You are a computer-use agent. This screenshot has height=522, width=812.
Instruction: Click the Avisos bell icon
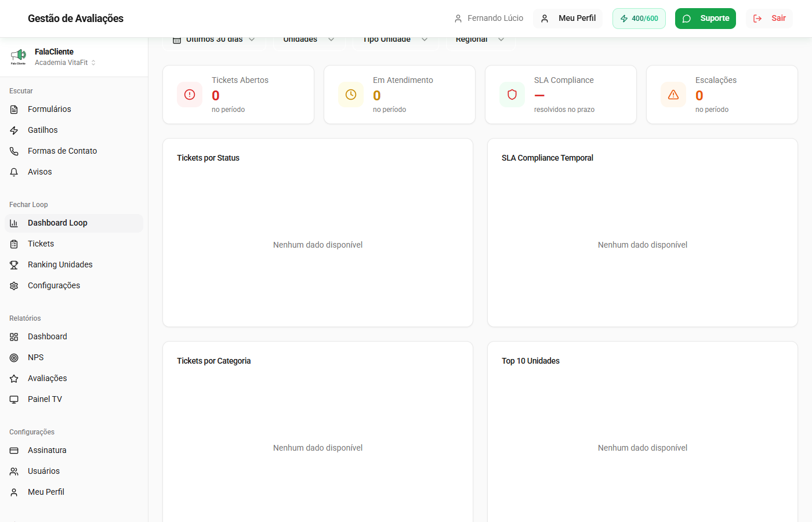click(14, 172)
